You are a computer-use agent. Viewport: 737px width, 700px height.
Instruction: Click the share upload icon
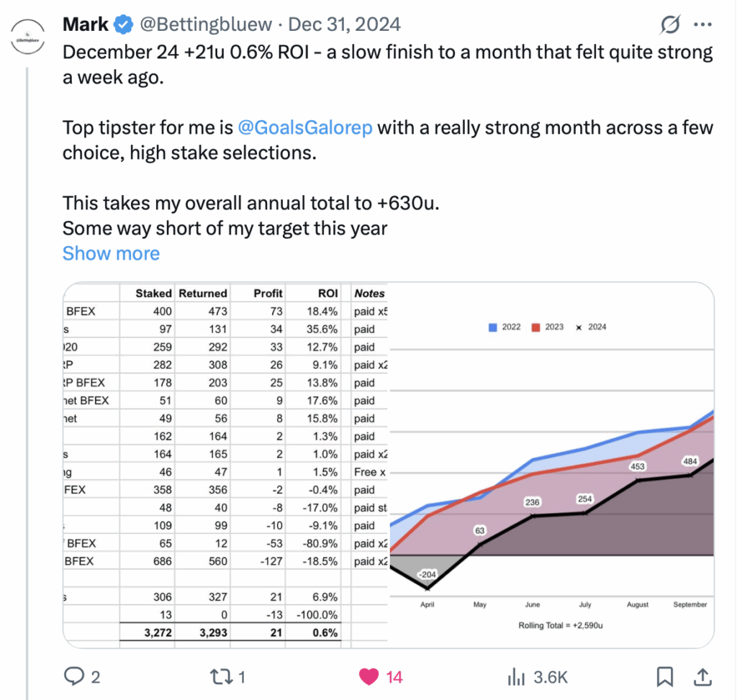(x=702, y=677)
